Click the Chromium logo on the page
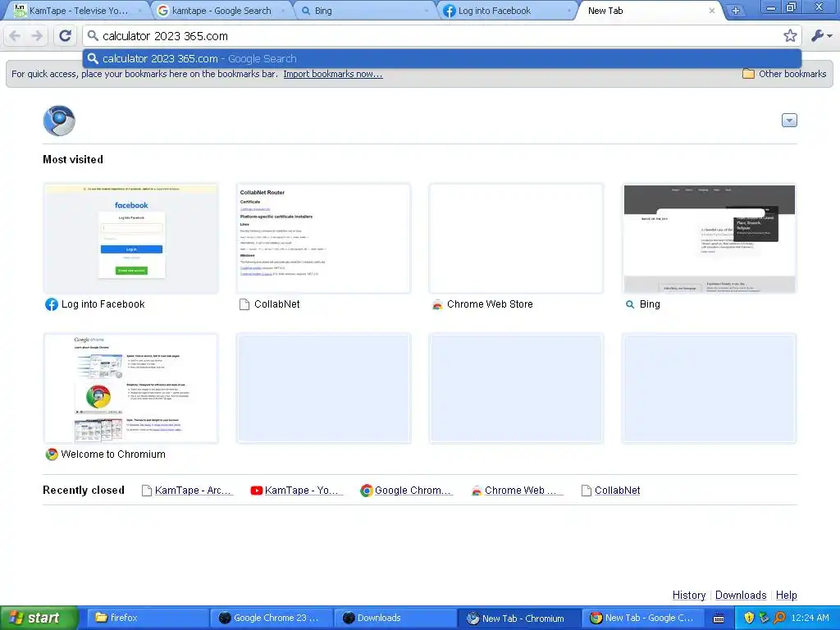The image size is (840, 630). (x=59, y=121)
